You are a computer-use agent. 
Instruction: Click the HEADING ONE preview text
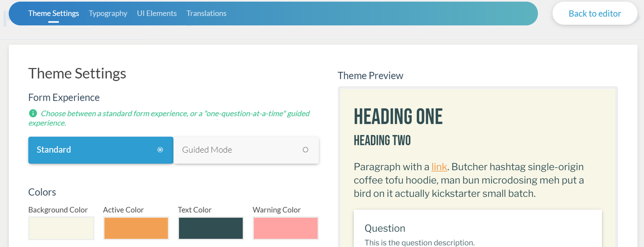(x=398, y=117)
